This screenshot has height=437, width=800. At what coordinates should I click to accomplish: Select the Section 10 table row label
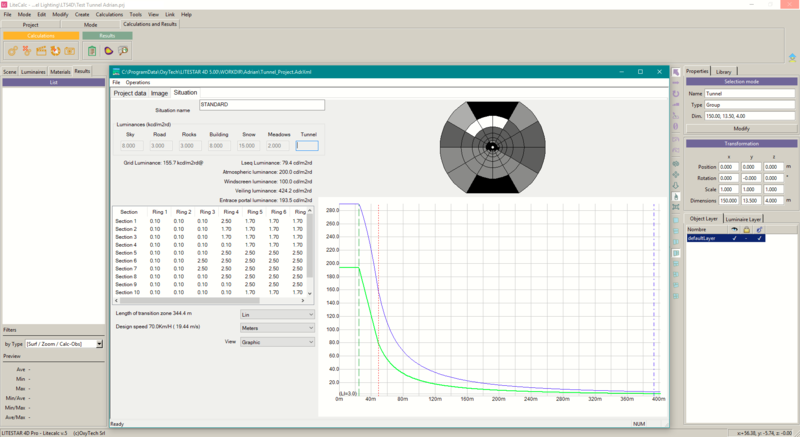128,293
